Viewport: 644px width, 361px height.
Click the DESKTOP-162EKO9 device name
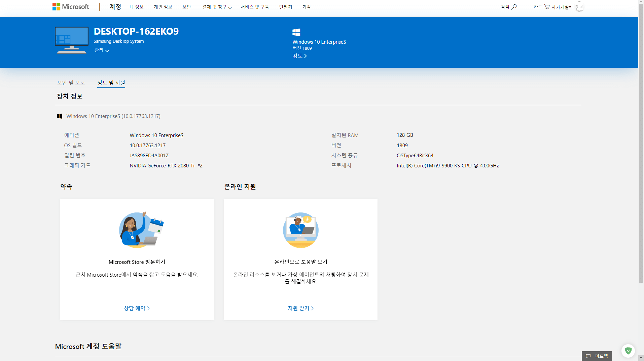coord(136,31)
